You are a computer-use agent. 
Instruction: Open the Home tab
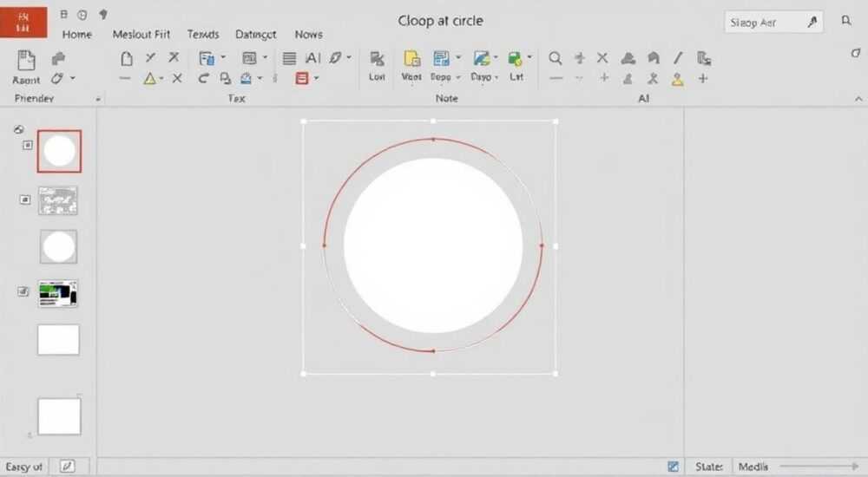coord(77,35)
